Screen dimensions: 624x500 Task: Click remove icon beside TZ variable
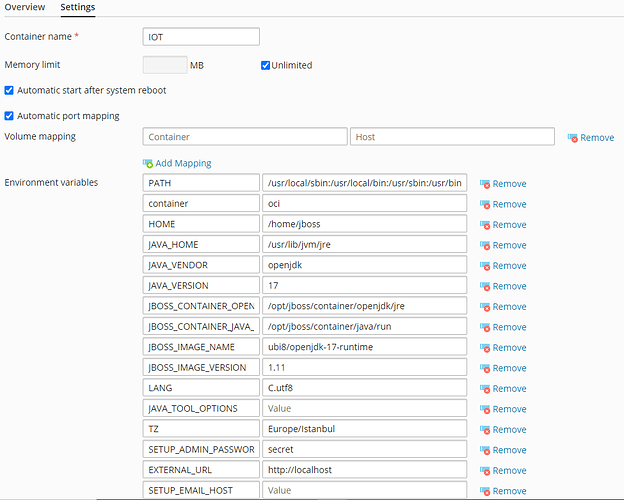[485, 430]
